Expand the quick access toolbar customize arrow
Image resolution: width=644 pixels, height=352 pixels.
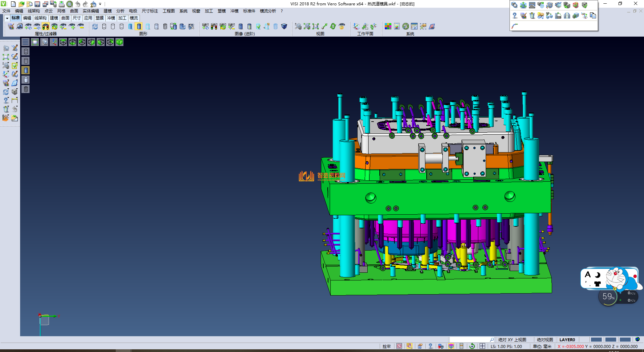pos(100,4)
